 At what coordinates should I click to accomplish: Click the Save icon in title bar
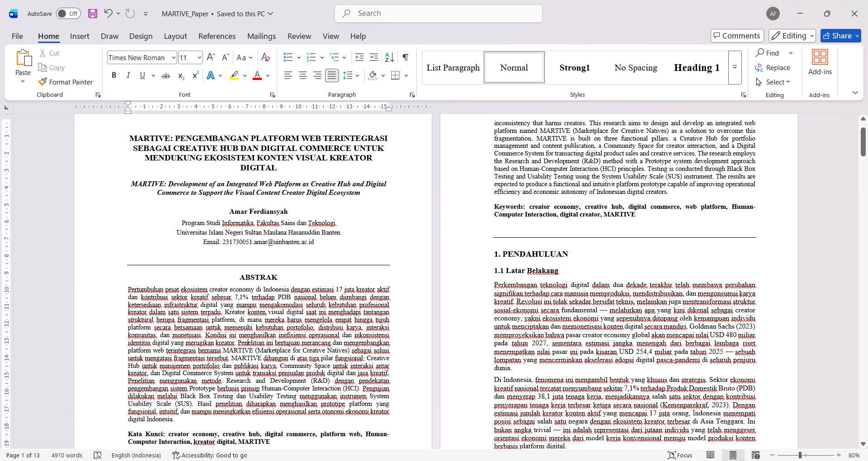93,14
